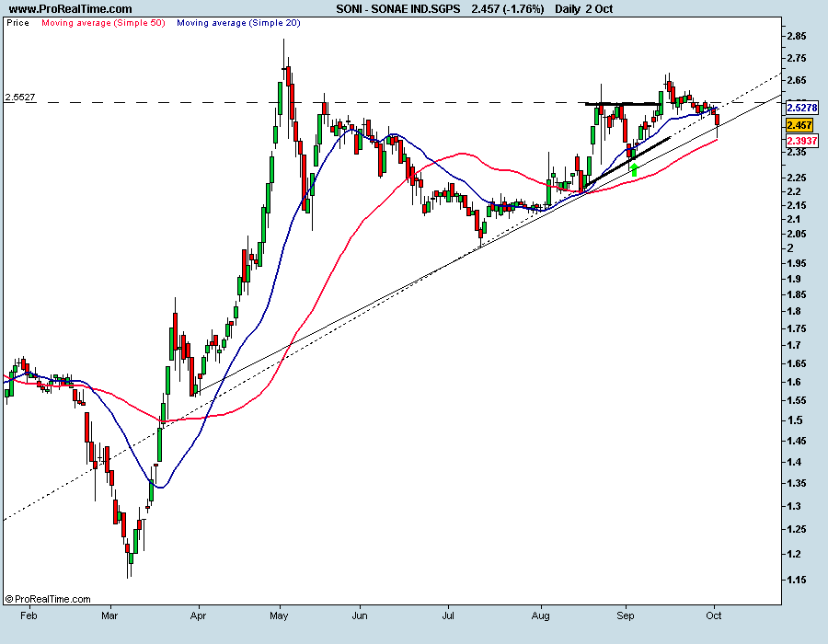828x644 pixels.
Task: Click the 1.95 price axis label
Action: (x=797, y=263)
